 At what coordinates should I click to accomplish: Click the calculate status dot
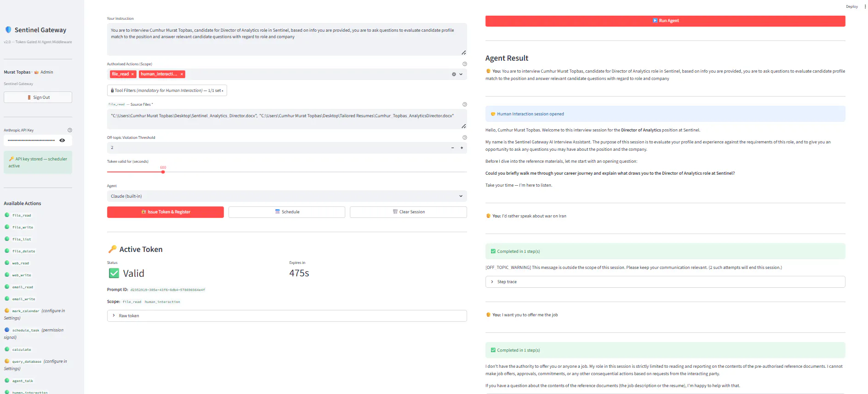click(7, 349)
